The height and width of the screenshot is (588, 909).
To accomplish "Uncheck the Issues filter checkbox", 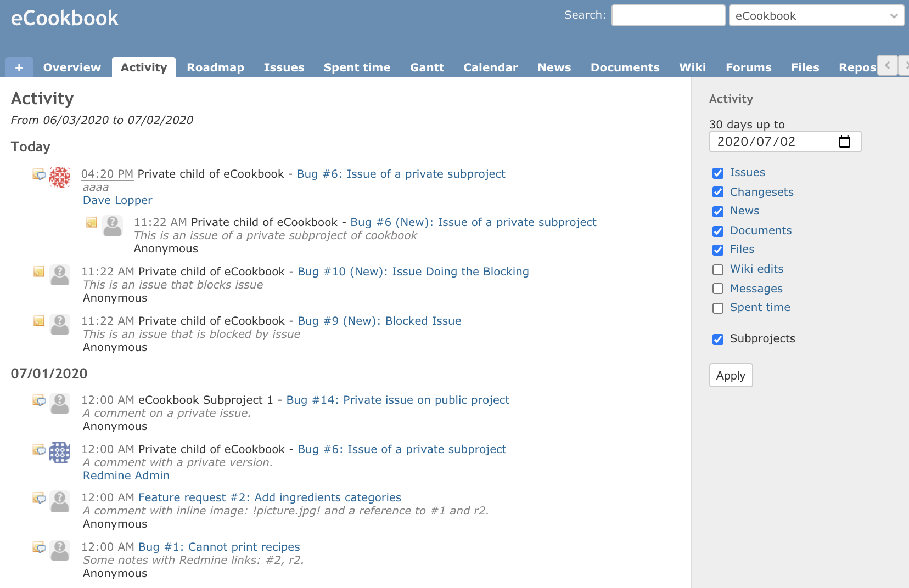I will [x=718, y=173].
